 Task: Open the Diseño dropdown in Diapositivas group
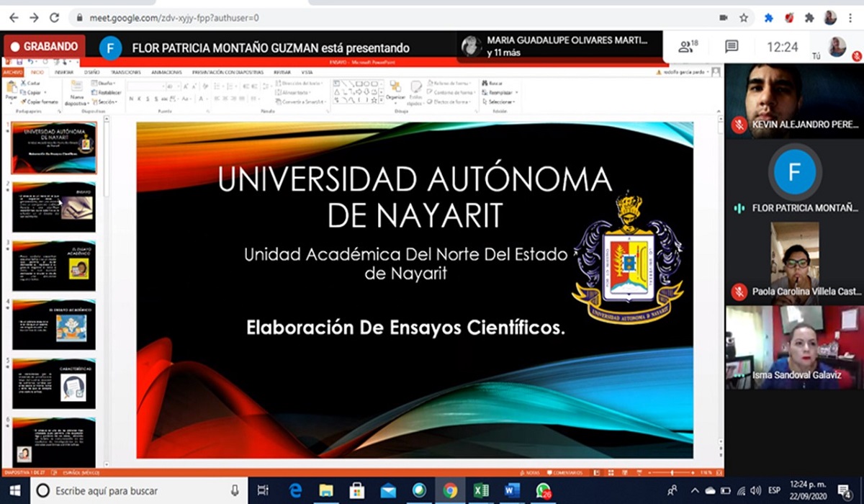pos(104,84)
